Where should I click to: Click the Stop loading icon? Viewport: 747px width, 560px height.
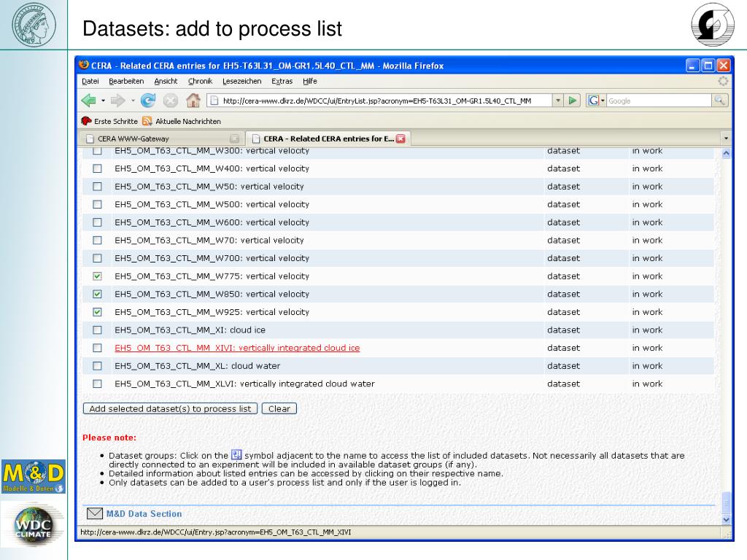click(x=171, y=101)
